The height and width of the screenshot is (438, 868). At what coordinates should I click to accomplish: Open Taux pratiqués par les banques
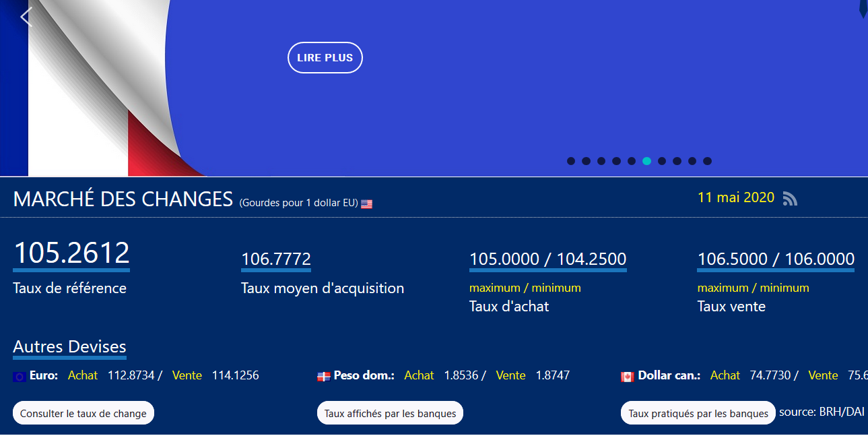tap(698, 413)
